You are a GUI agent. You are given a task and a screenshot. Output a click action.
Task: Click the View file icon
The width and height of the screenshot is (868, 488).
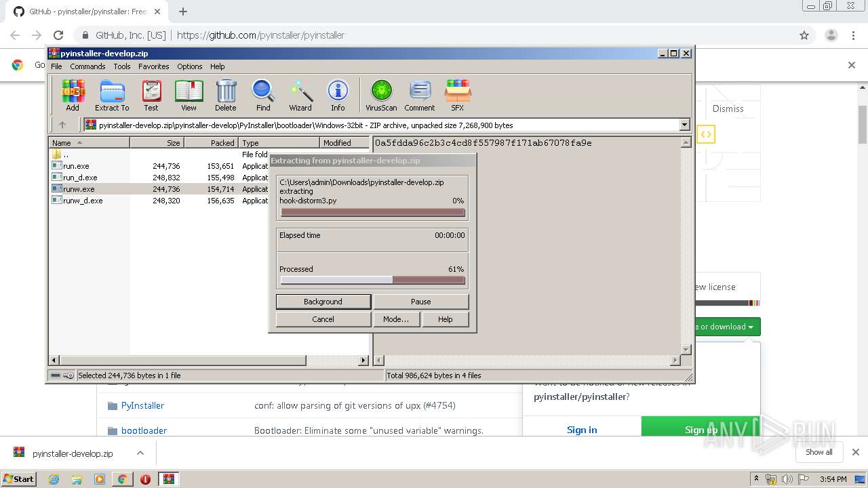189,95
